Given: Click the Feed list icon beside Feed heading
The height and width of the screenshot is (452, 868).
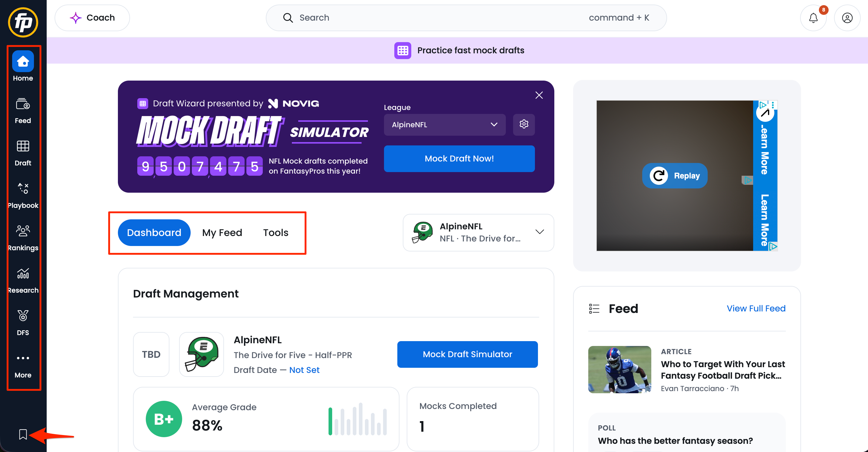Looking at the screenshot, I should click(594, 308).
